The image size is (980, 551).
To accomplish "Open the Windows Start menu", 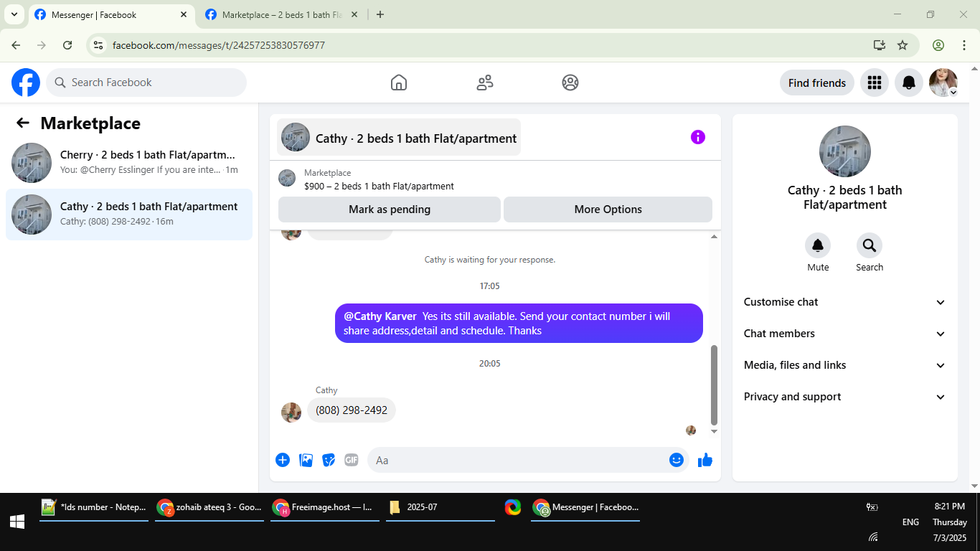I will 17,522.
